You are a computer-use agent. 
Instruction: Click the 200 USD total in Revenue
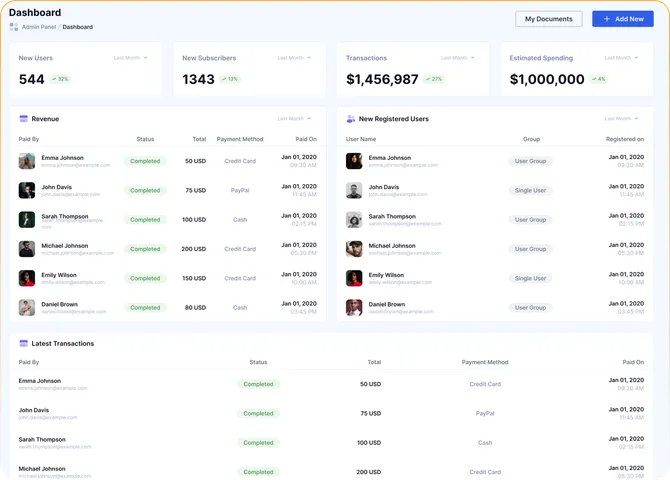coord(194,249)
